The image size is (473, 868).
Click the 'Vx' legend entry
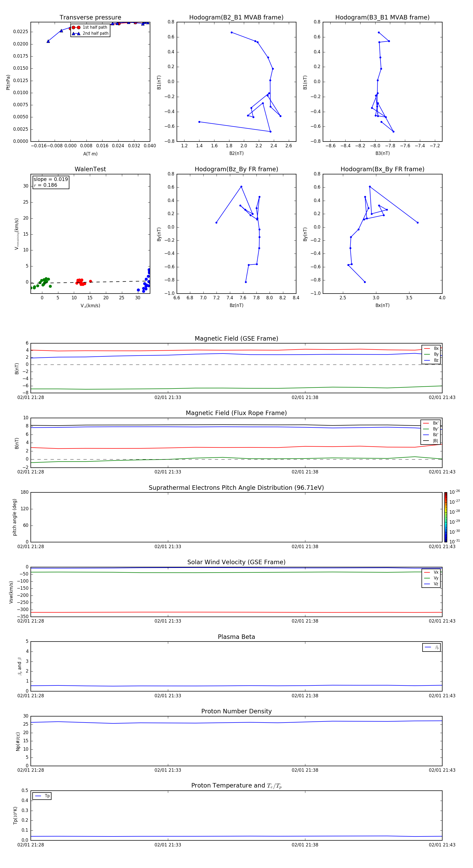[431, 572]
